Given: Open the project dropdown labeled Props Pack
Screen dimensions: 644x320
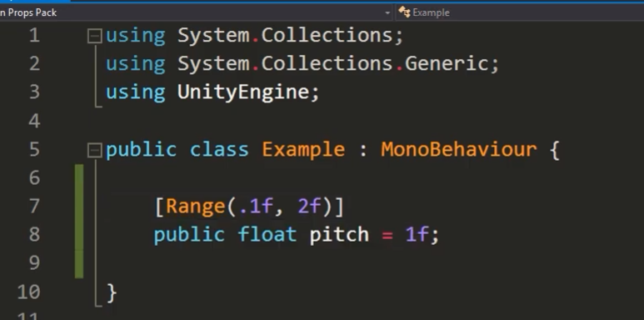Looking at the screenshot, I should click(196, 12).
